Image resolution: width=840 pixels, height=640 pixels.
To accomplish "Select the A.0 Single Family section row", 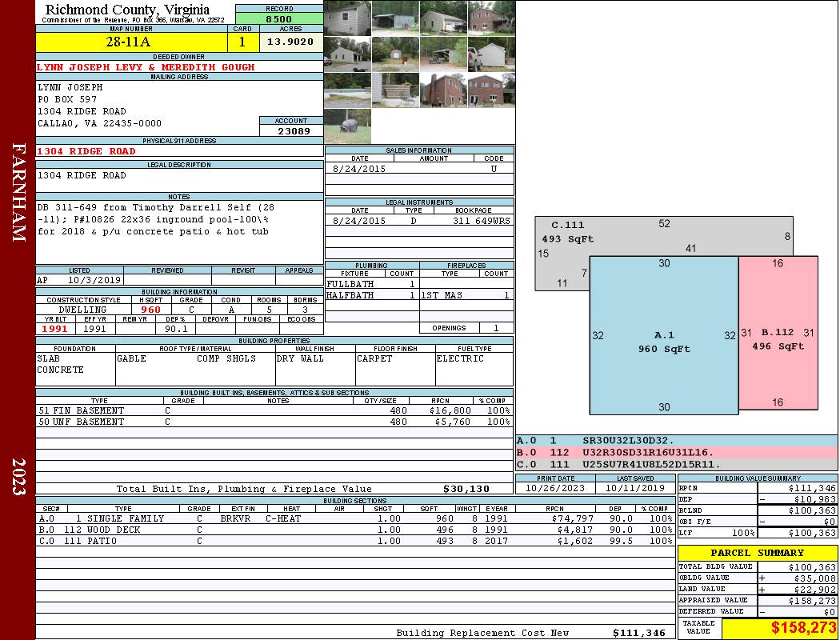I will tap(354, 518).
